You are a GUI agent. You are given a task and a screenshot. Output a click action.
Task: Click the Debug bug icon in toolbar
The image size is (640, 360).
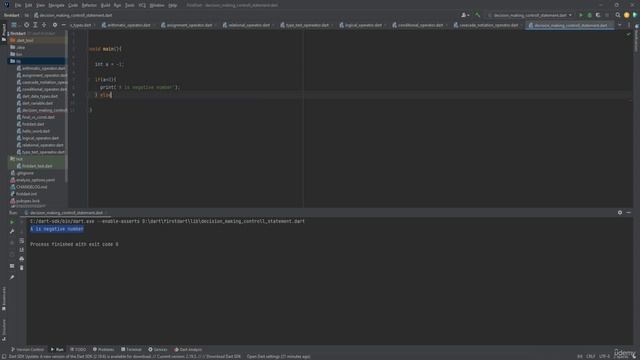coord(589,15)
